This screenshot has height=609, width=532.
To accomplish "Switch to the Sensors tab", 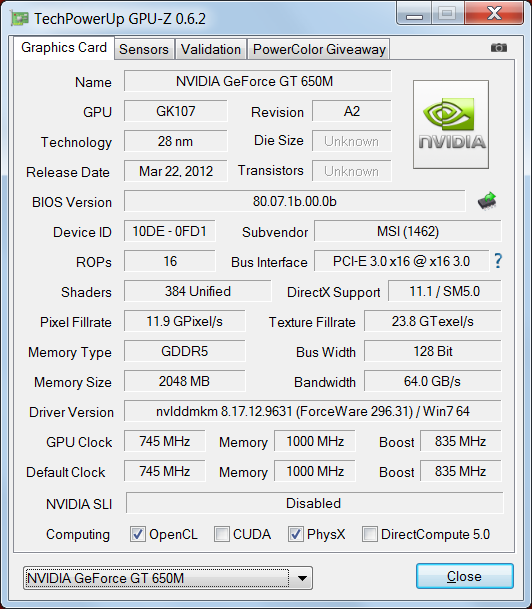I will 144,49.
